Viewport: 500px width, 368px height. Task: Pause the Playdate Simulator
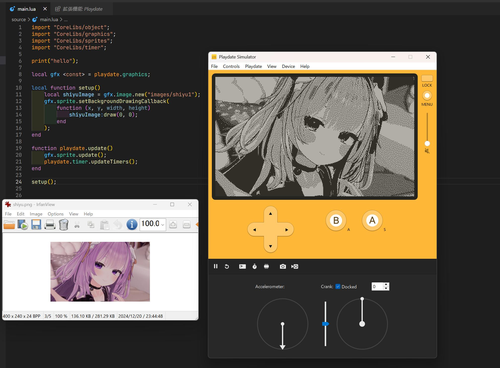pyautogui.click(x=216, y=266)
